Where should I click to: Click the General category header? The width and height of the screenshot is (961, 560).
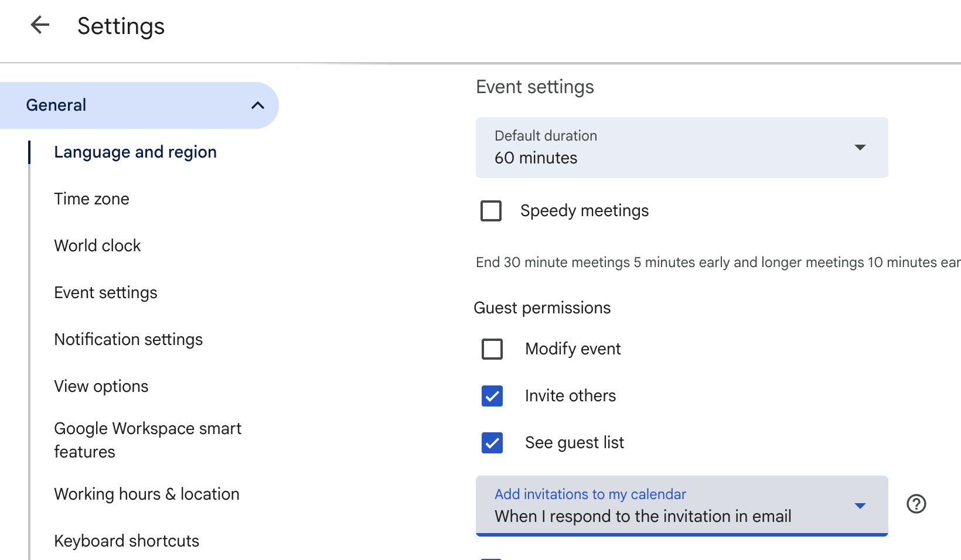[56, 105]
